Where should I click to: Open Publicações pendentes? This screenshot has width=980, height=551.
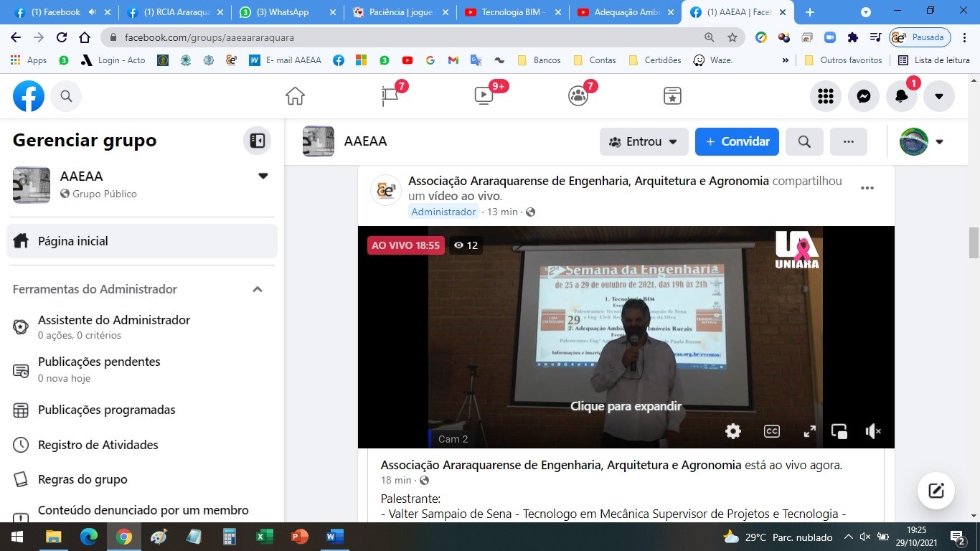pos(142,369)
